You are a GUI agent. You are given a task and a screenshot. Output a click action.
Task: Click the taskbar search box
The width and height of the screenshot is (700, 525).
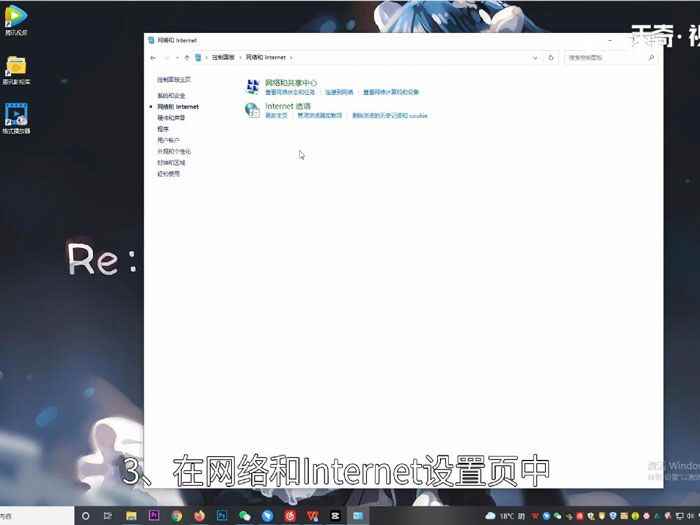click(37, 516)
